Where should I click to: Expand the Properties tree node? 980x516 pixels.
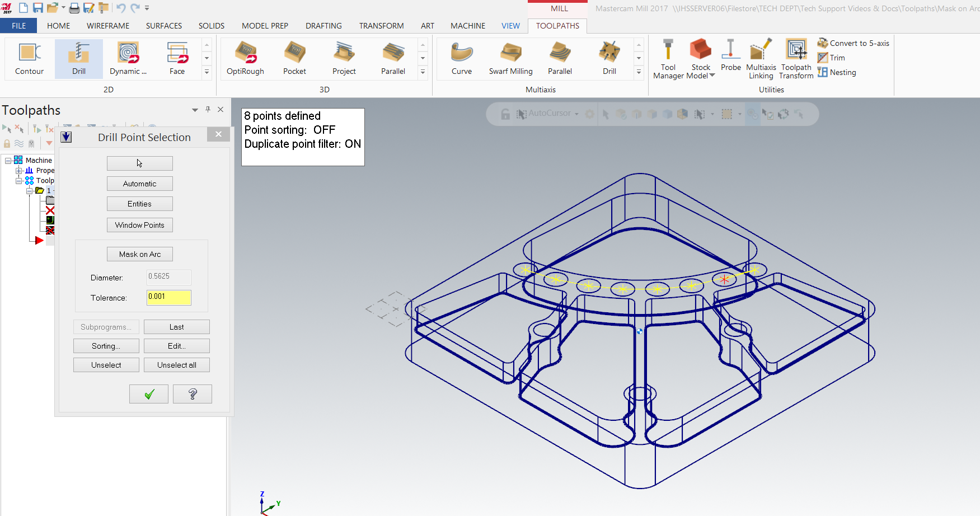click(18, 171)
